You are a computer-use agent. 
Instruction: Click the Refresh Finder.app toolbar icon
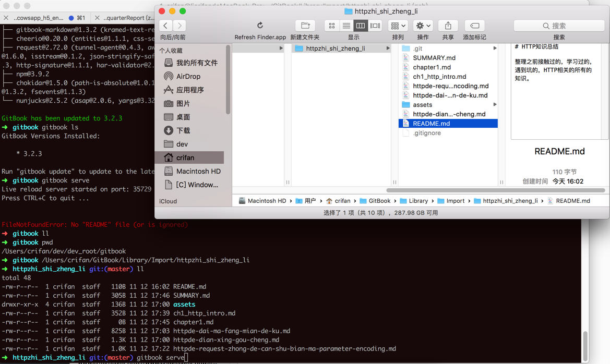(x=260, y=26)
